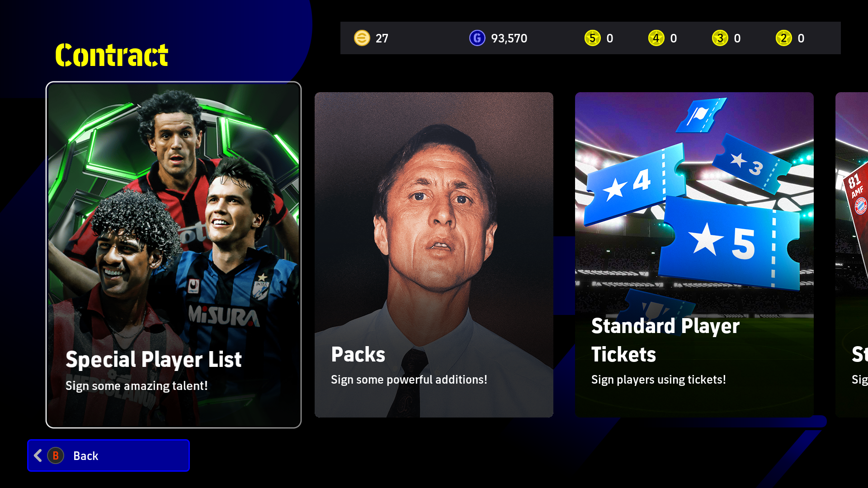Click the 27 coin balance
This screenshot has height=488, width=868.
point(382,38)
